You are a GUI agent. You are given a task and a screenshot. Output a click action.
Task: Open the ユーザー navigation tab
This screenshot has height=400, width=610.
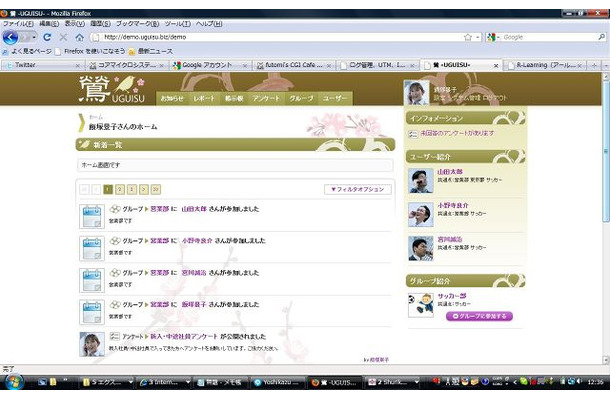(x=335, y=98)
